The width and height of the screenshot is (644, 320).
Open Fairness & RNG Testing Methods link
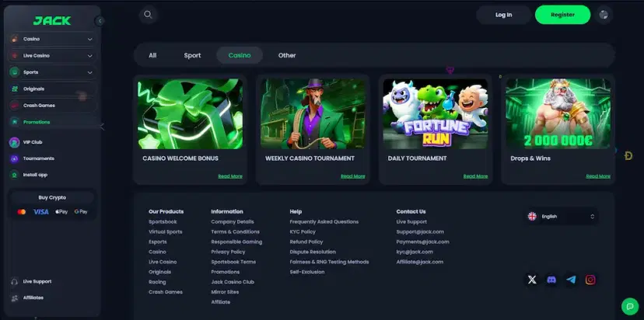[330, 263]
